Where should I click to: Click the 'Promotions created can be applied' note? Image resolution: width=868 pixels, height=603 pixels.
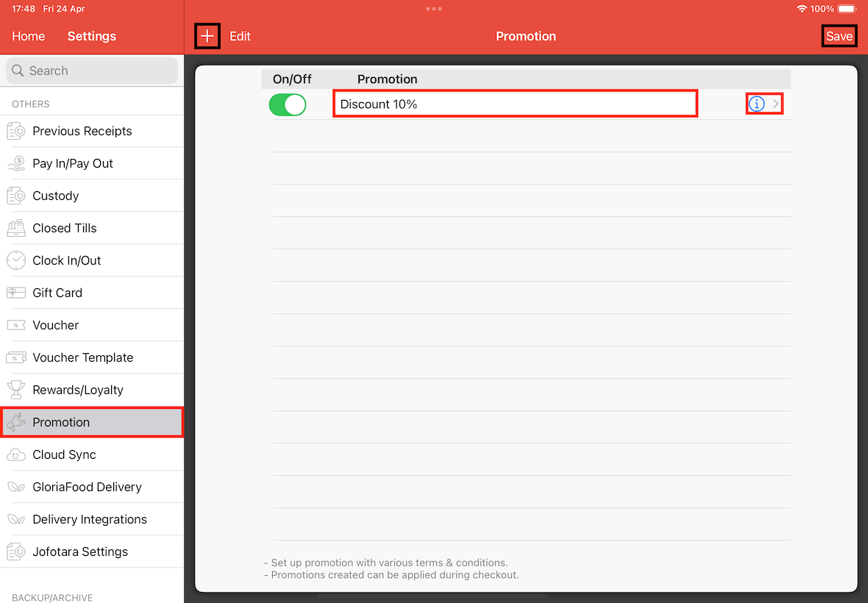(x=392, y=575)
